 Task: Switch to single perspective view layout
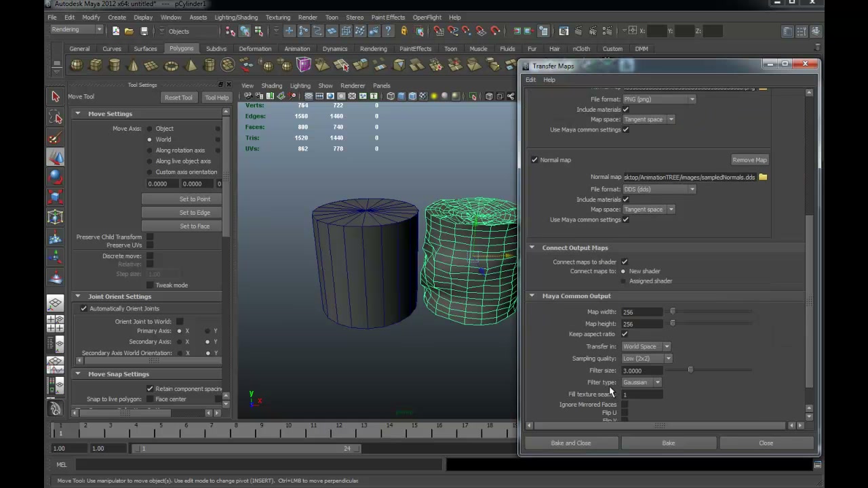(56, 304)
